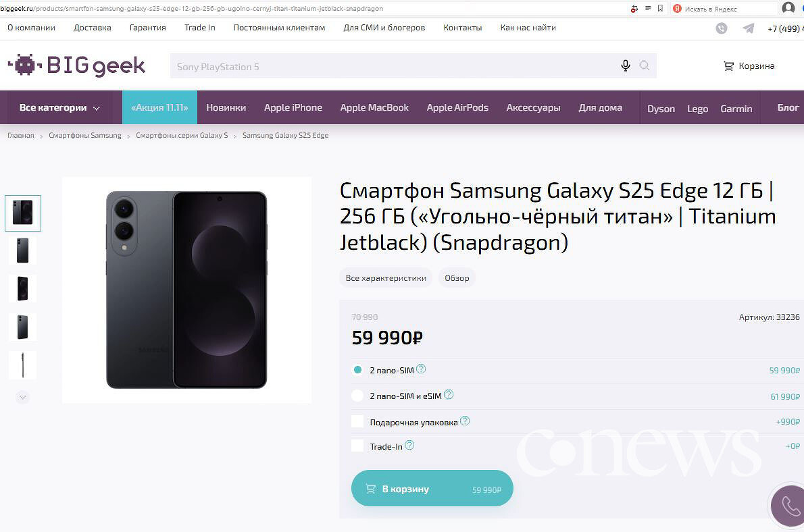This screenshot has width=804, height=532.
Task: Click the Sony PlayStation 5 search field
Action: [x=392, y=66]
